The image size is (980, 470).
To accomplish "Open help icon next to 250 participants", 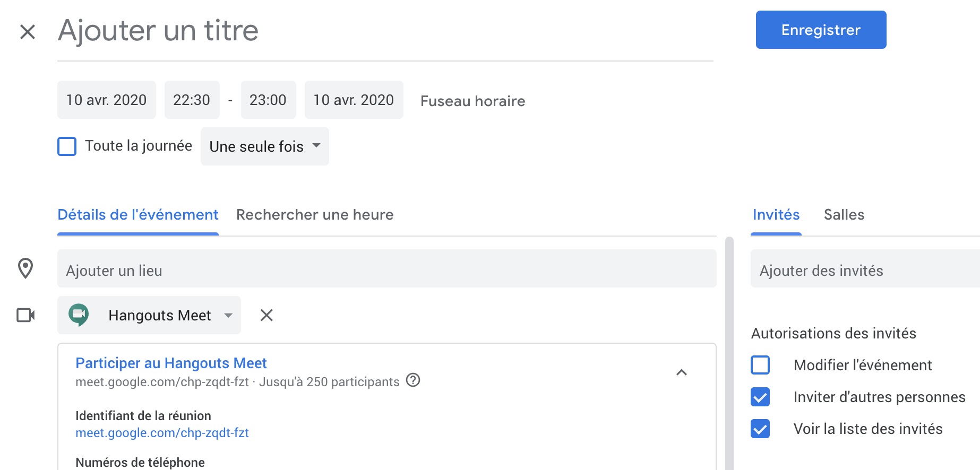I will [413, 380].
